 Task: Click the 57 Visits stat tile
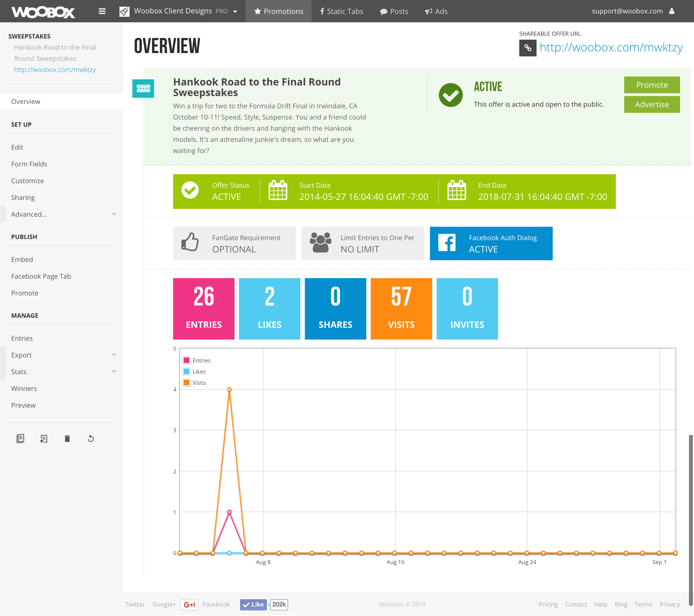point(401,309)
